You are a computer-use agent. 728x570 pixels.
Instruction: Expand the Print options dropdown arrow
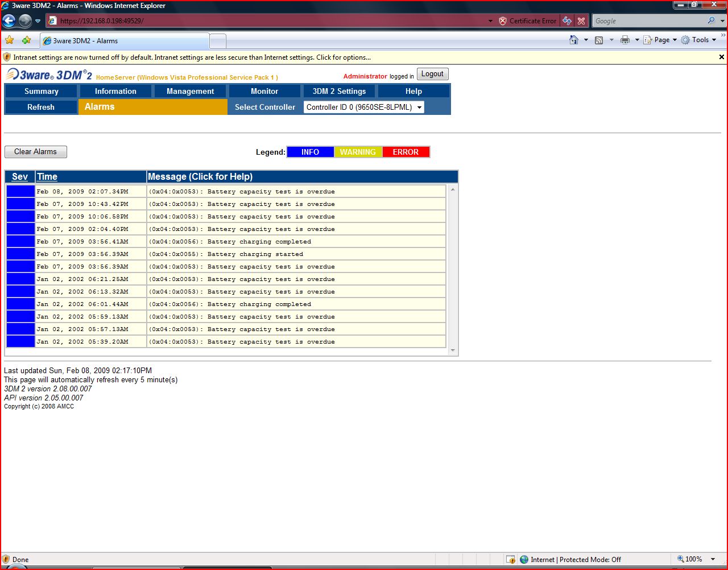tap(637, 40)
